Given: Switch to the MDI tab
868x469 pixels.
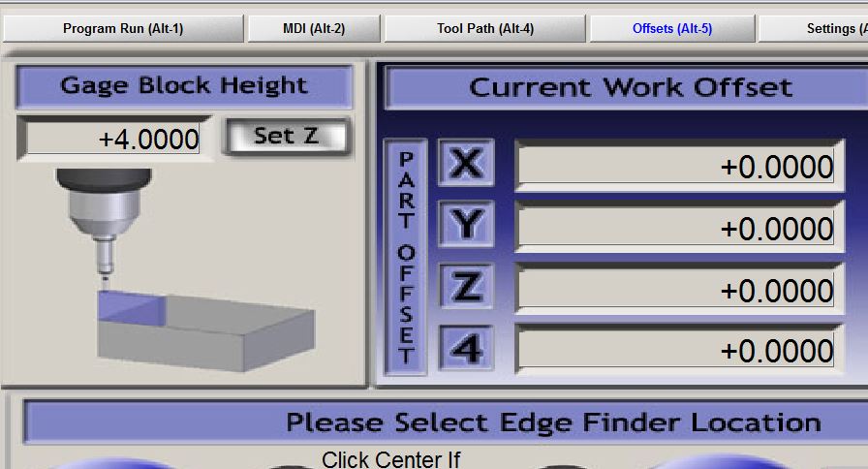Looking at the screenshot, I should point(313,28).
